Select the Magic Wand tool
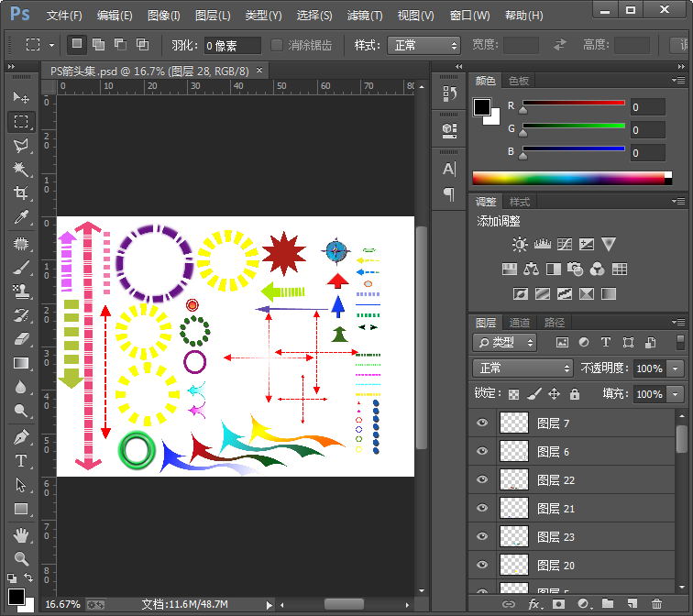This screenshot has height=616, width=693. (x=21, y=170)
